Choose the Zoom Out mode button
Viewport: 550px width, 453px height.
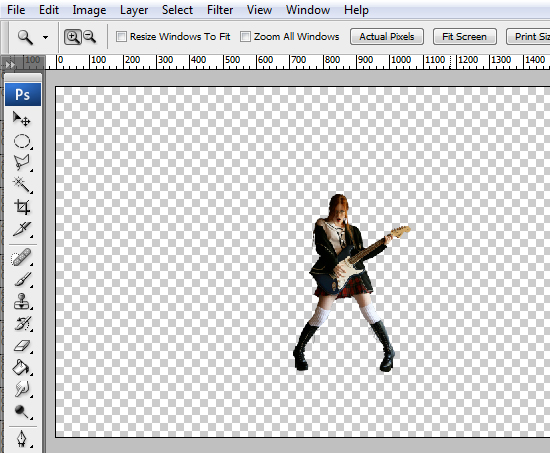coord(89,36)
